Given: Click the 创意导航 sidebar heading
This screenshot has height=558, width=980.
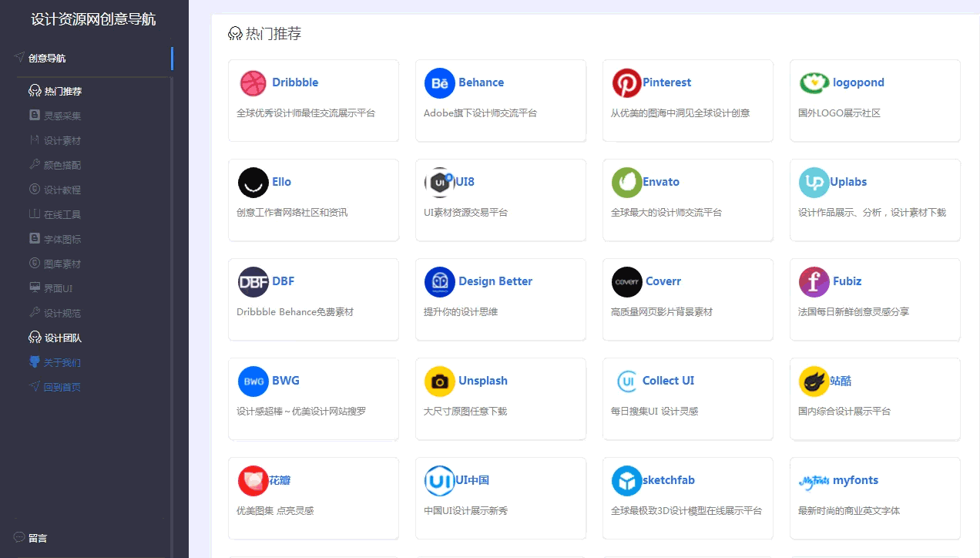Looking at the screenshot, I should 47,58.
